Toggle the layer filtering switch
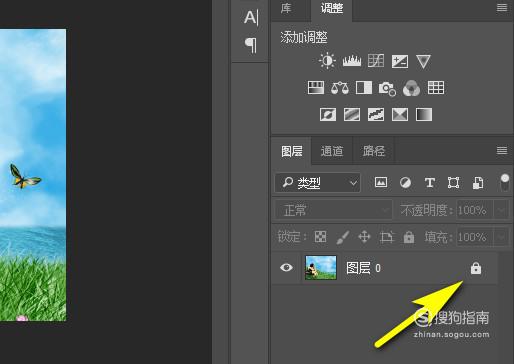This screenshot has height=364, width=514. 505,183
